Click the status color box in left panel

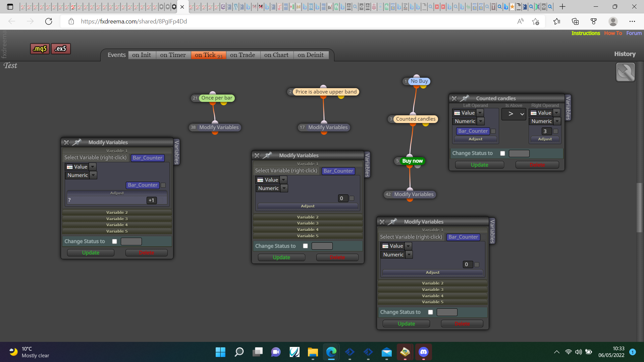(x=131, y=241)
